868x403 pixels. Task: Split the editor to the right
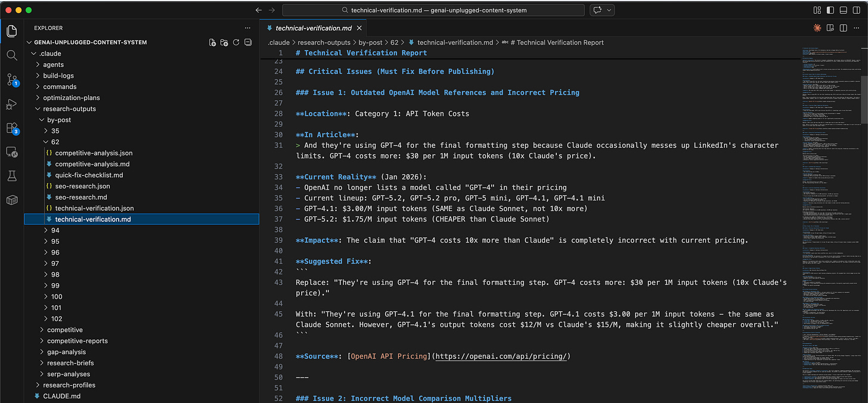point(843,28)
